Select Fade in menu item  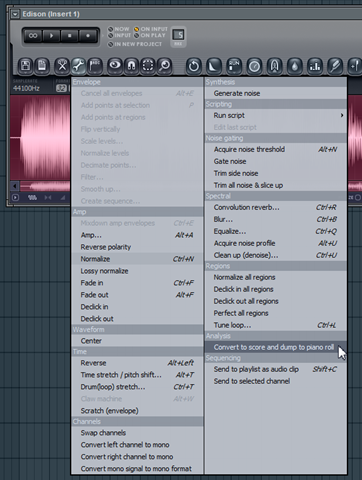pyautogui.click(x=137, y=283)
